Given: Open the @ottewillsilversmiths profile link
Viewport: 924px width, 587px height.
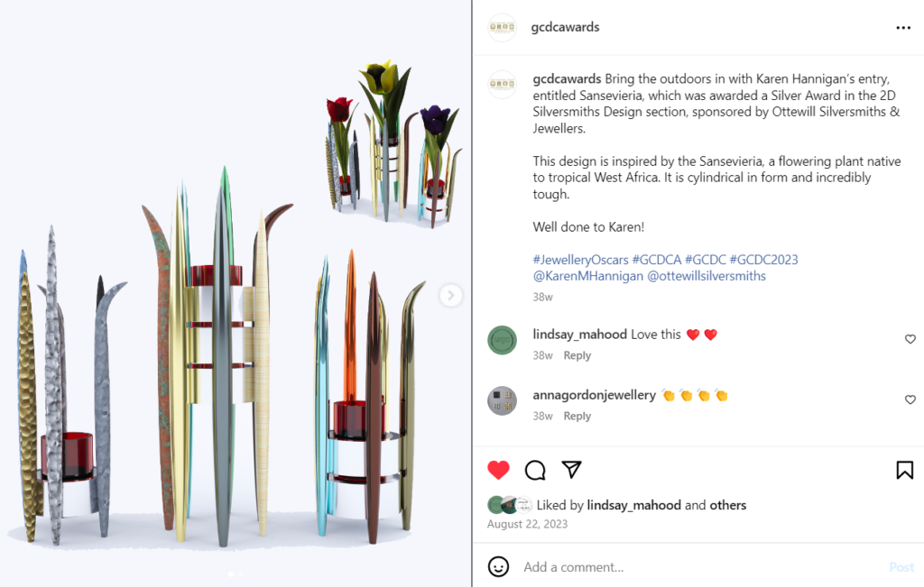Looking at the screenshot, I should click(x=707, y=276).
